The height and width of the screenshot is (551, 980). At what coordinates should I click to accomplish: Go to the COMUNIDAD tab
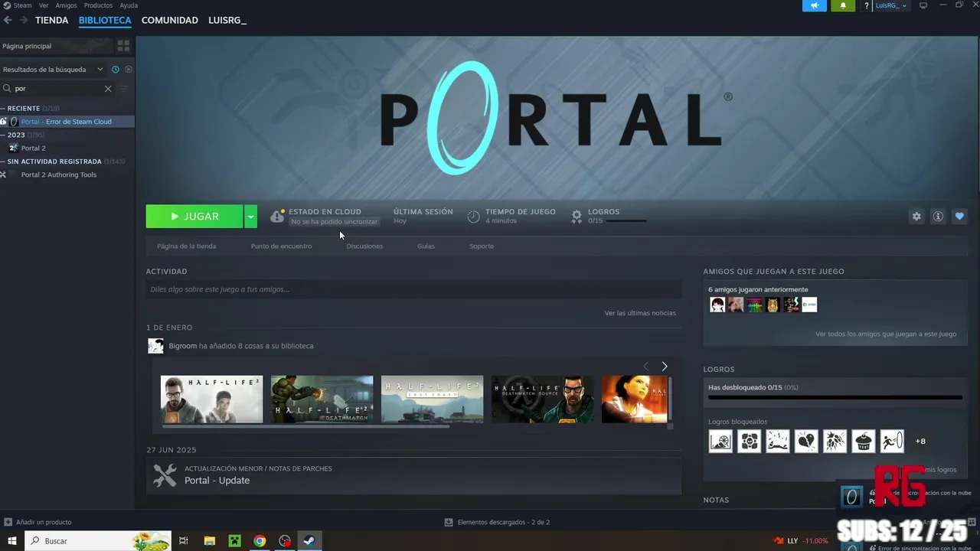tap(170, 20)
